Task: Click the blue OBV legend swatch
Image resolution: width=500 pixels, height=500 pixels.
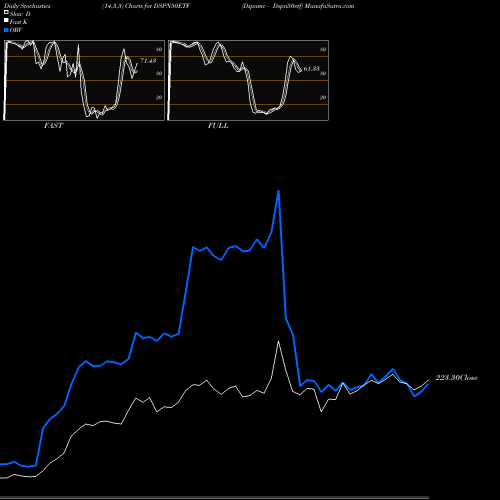Action: (6, 30)
